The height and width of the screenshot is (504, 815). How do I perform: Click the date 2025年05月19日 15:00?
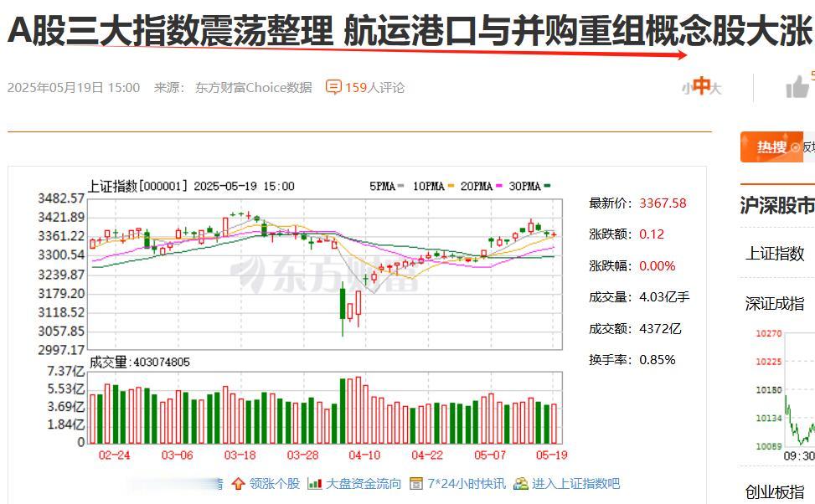[x=74, y=87]
